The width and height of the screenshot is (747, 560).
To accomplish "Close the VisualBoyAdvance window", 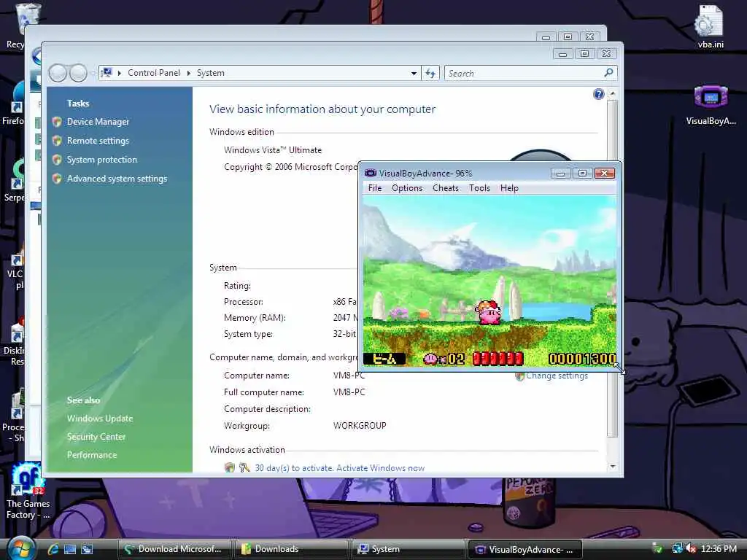I will tap(604, 174).
